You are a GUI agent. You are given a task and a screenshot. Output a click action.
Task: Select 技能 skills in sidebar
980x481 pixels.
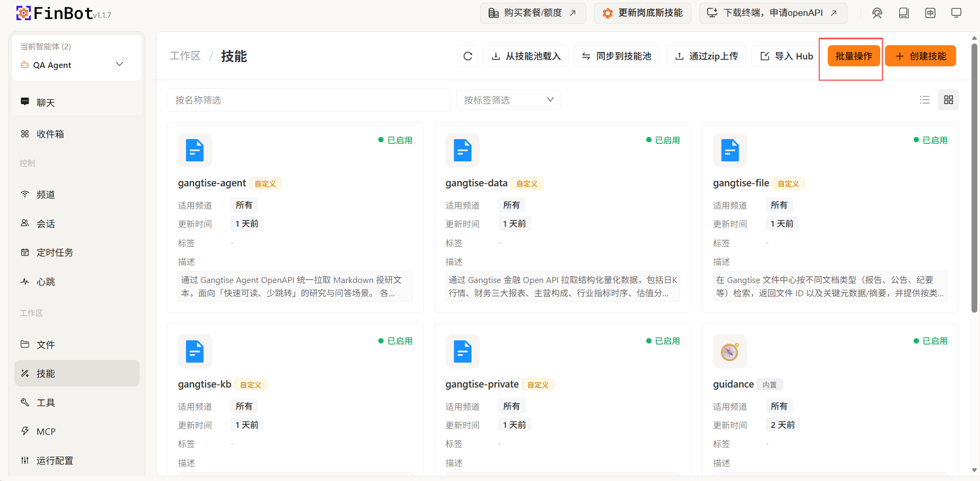[77, 373]
